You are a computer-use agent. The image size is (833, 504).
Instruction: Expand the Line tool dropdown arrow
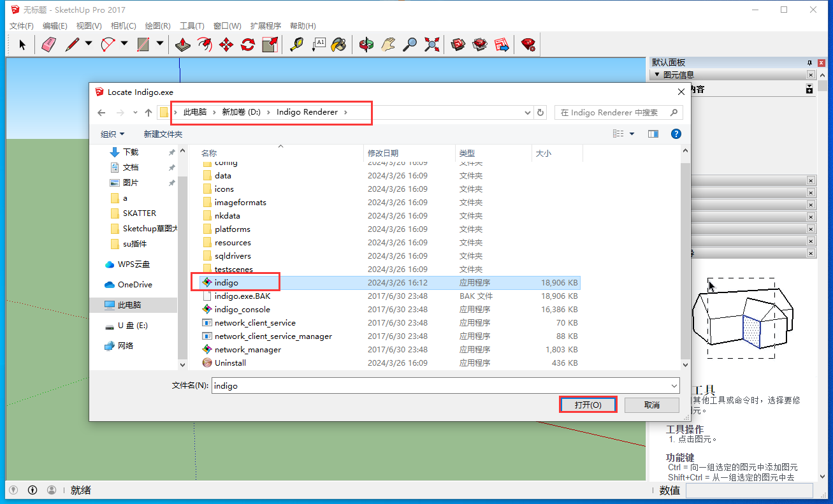point(89,44)
